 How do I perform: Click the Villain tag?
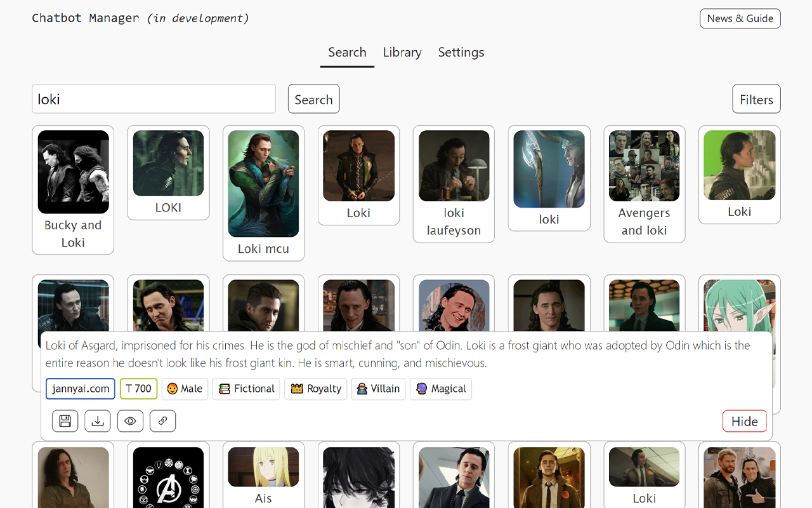coord(378,389)
